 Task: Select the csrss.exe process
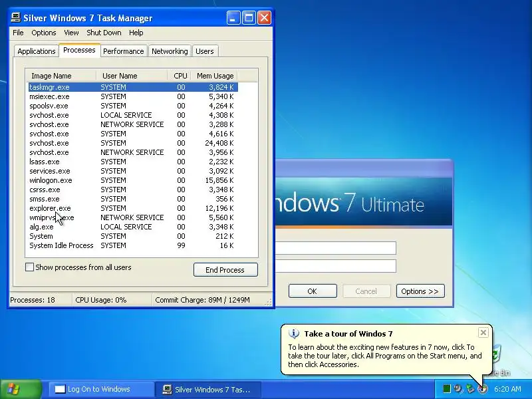click(133, 190)
